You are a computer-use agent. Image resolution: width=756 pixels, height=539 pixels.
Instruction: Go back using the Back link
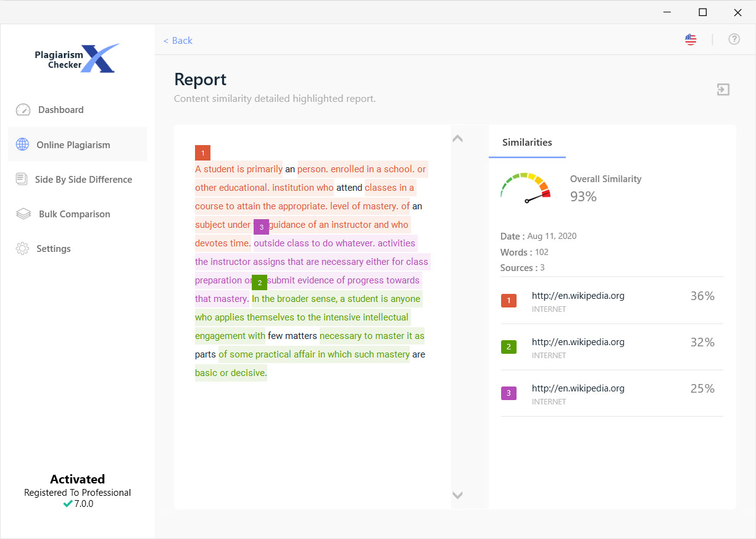[178, 40]
